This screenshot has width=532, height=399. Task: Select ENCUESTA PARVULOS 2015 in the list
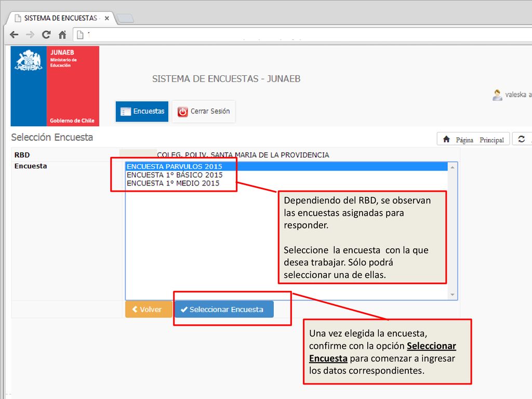[x=286, y=167]
